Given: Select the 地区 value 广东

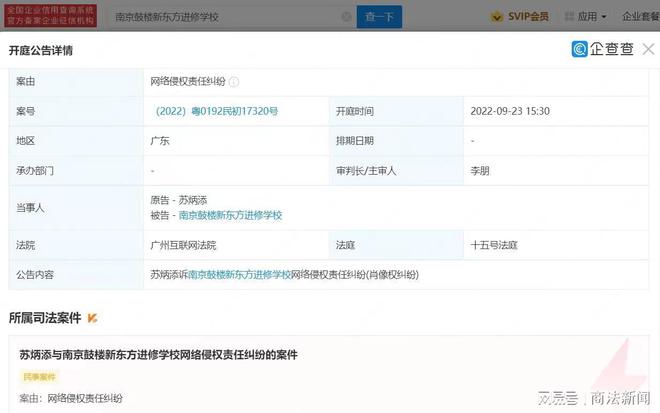Looking at the screenshot, I should point(160,141).
